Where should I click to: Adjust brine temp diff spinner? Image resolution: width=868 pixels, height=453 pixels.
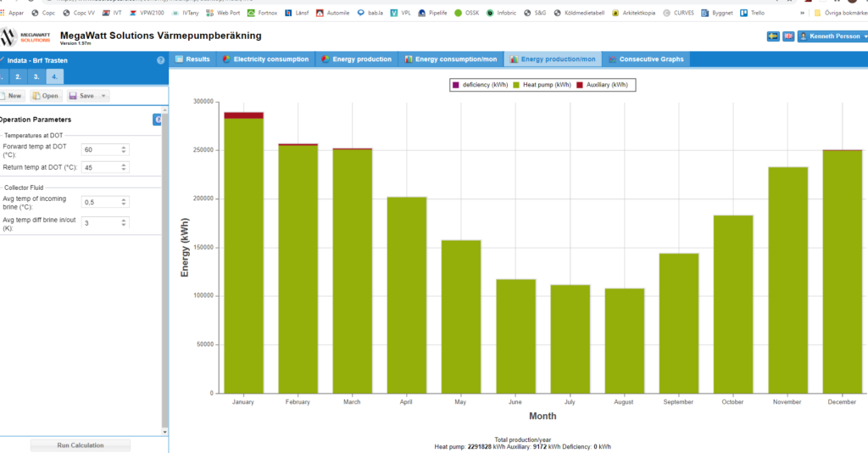click(124, 222)
